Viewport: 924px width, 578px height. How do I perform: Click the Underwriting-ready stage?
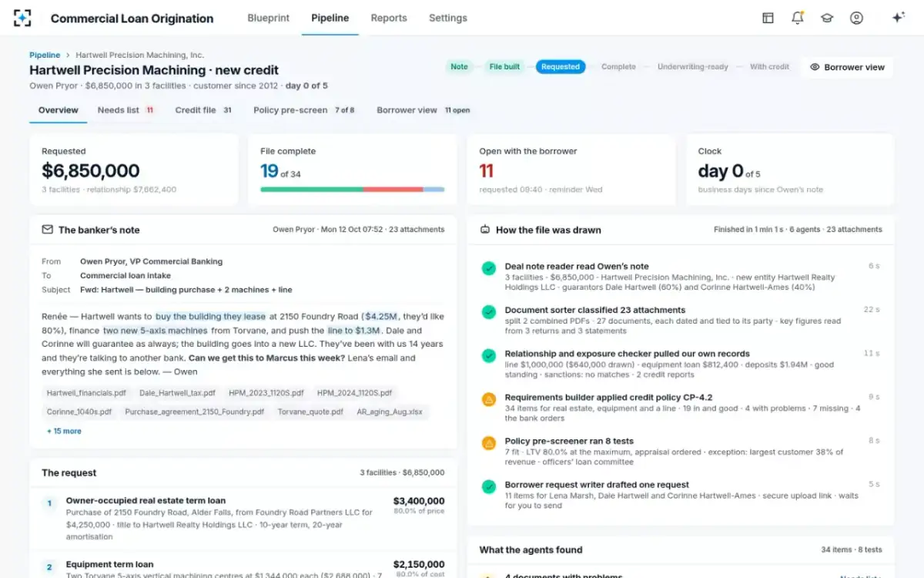click(x=693, y=67)
